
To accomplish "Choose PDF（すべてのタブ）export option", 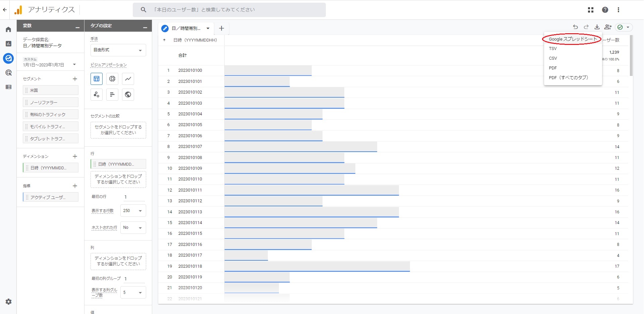I will [x=573, y=77].
